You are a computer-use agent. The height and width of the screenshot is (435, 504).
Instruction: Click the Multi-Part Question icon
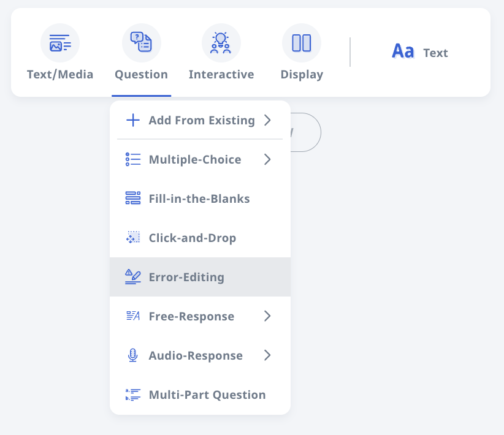[x=133, y=395]
